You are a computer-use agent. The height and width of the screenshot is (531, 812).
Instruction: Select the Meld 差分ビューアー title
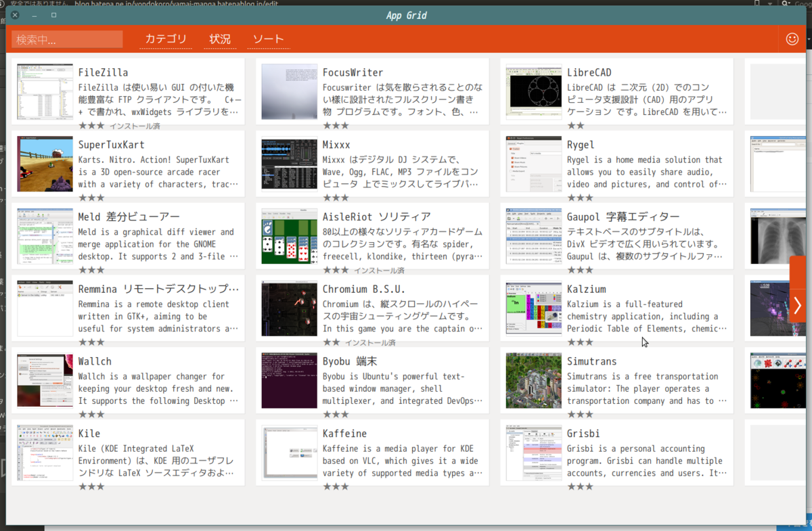tap(129, 216)
